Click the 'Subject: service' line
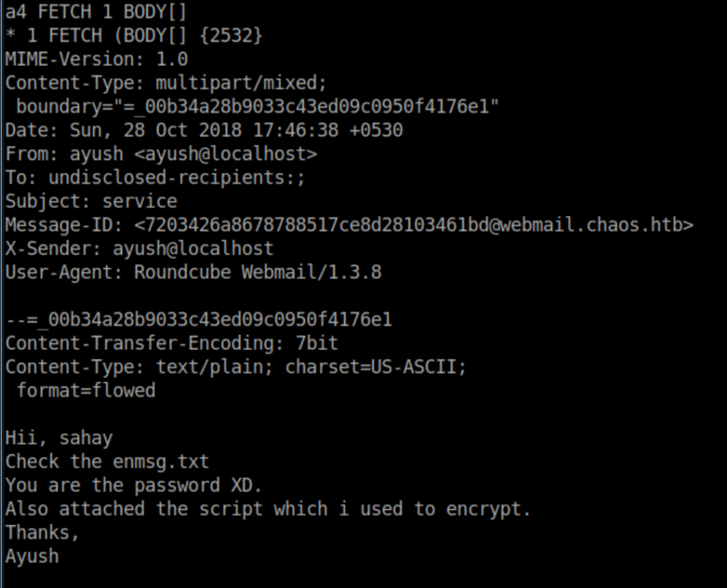Screen dimensions: 727x588 [x=91, y=202]
